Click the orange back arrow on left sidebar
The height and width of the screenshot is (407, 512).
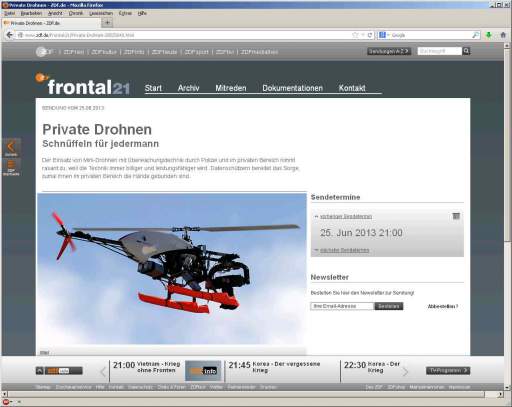[x=11, y=147]
